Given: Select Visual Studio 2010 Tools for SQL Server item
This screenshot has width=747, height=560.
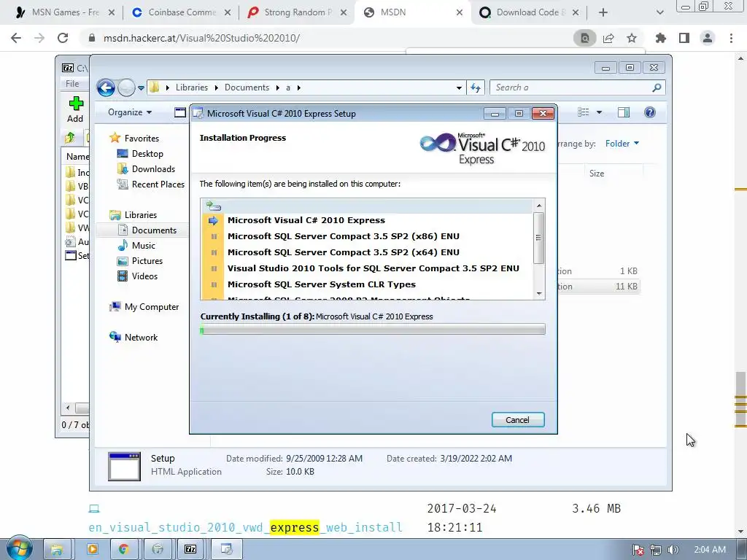Looking at the screenshot, I should 373,268.
